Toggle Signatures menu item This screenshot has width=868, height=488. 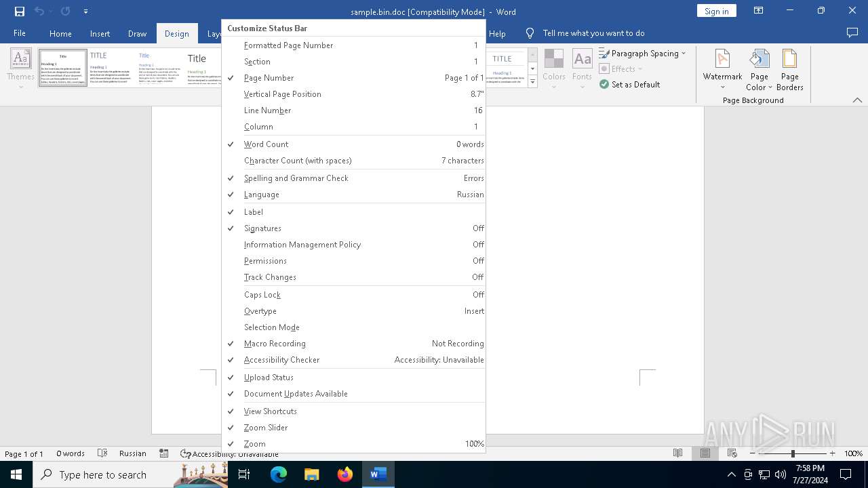353,228
